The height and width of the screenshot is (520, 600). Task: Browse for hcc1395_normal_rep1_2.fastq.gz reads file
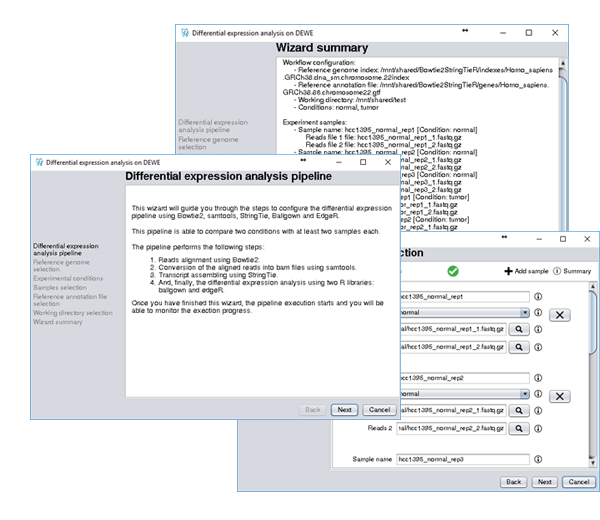(x=520, y=345)
